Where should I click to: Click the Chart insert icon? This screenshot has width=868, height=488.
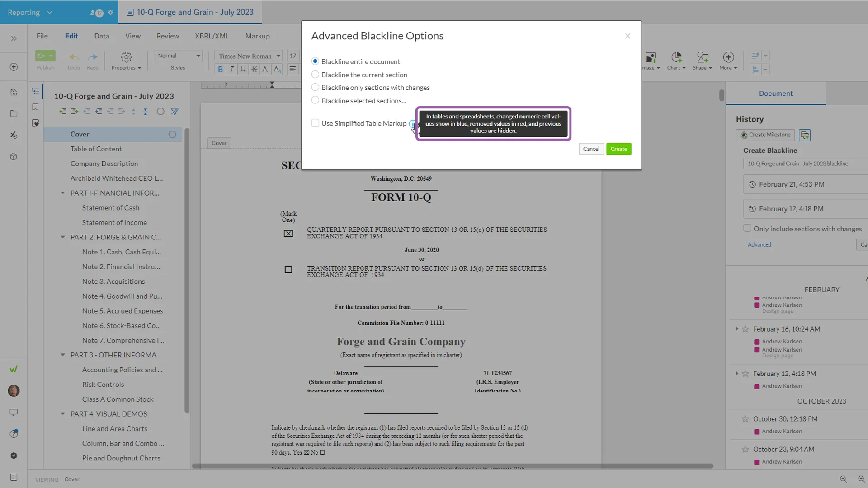[x=676, y=57]
